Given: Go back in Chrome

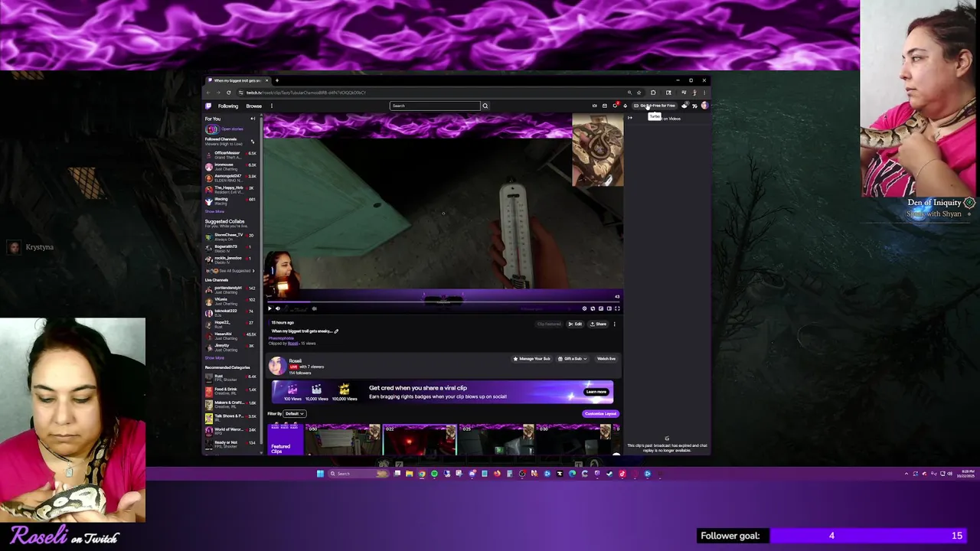Looking at the screenshot, I should tap(208, 93).
